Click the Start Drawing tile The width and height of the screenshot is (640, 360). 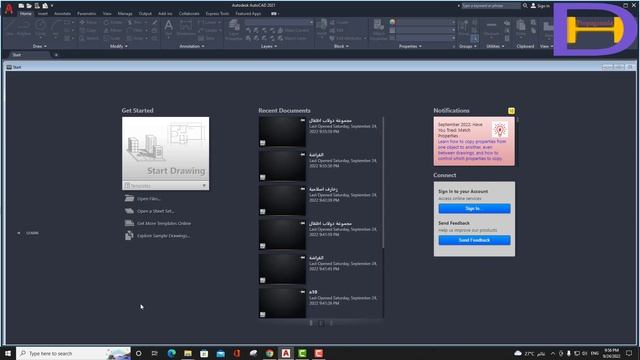click(165, 149)
